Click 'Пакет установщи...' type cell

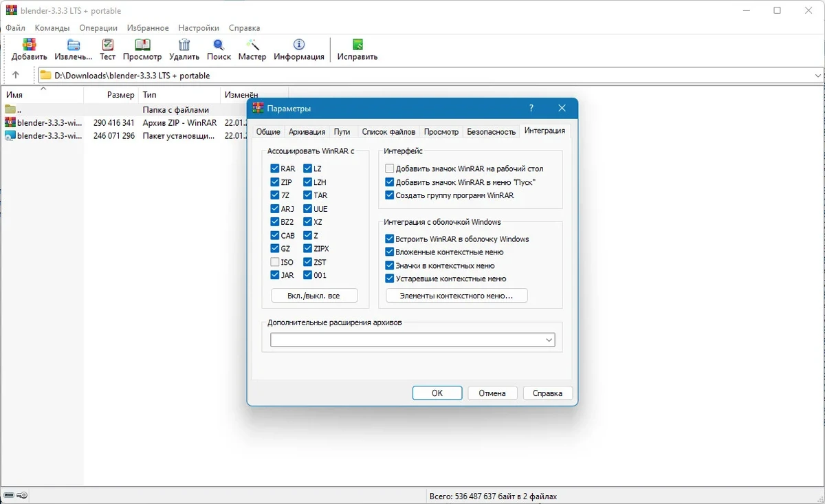click(x=178, y=136)
